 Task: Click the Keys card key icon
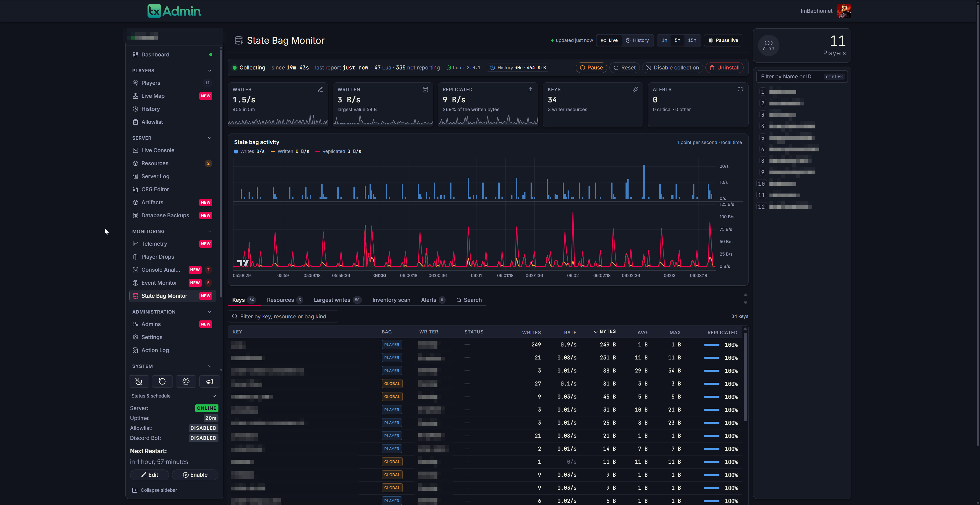click(635, 89)
